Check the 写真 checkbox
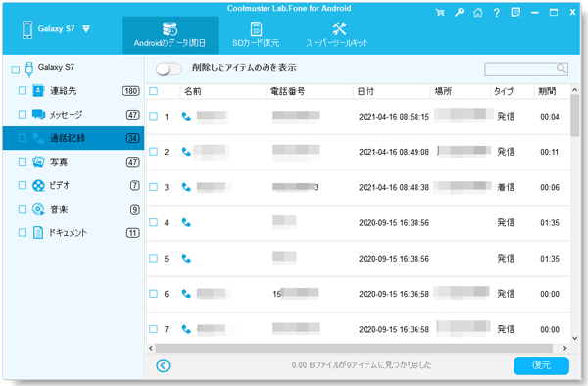 point(23,162)
